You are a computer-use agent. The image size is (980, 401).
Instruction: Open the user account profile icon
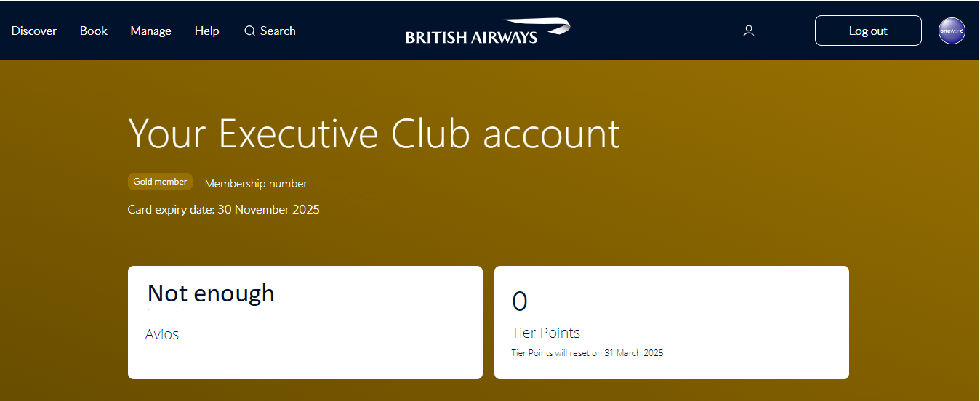(749, 31)
